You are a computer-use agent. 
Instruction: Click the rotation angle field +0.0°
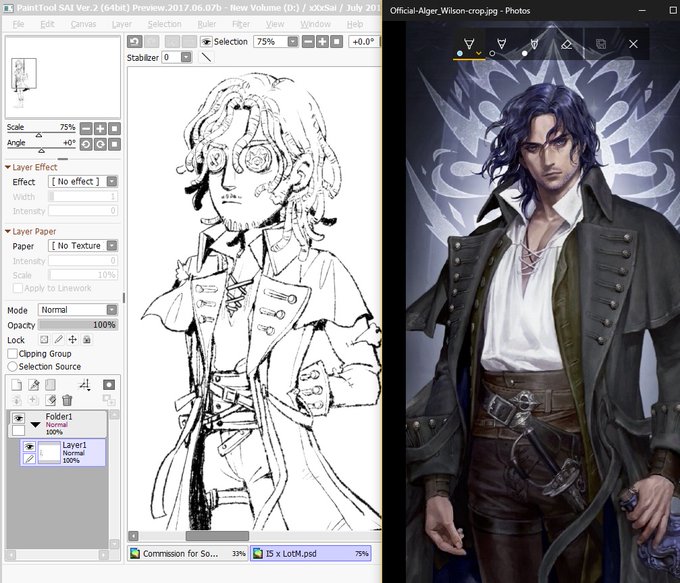(363, 42)
